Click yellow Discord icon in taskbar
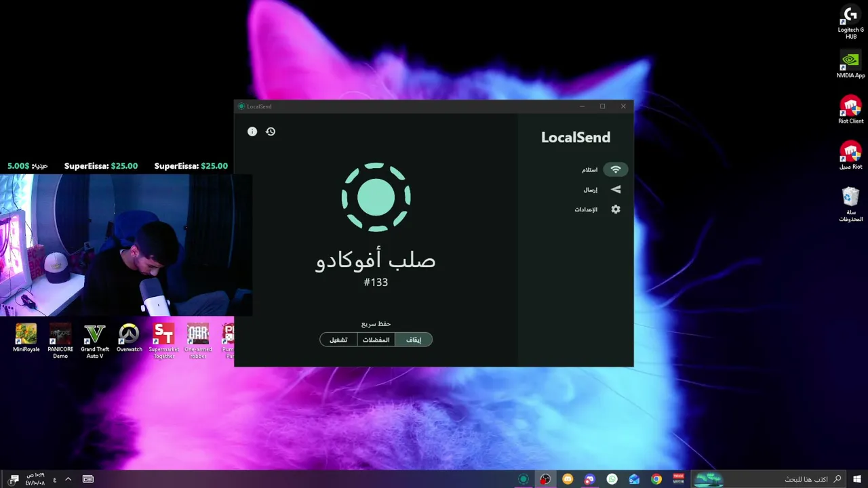 [x=568, y=479]
